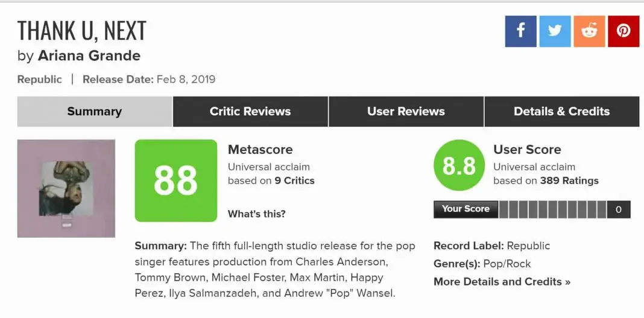Share this page on Twitter
The width and height of the screenshot is (644, 318).
coord(555,31)
